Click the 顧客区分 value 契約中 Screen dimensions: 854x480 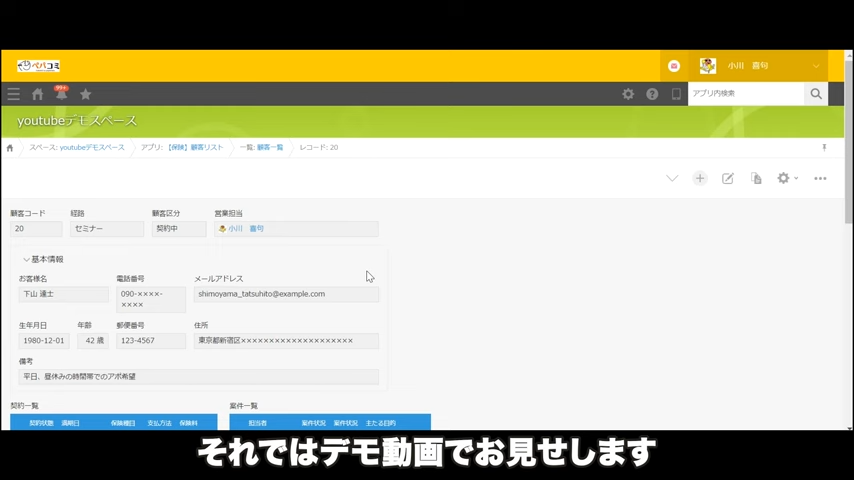[x=179, y=229]
